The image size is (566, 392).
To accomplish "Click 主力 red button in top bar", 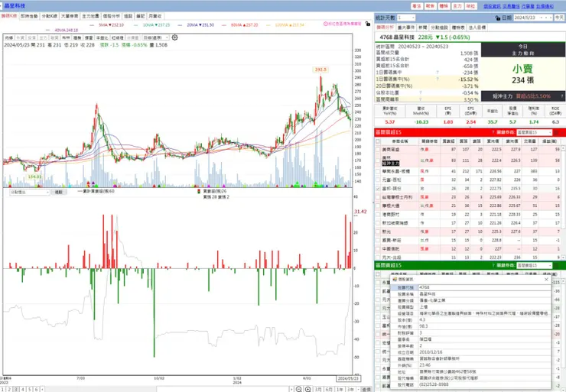I will (x=457, y=6).
